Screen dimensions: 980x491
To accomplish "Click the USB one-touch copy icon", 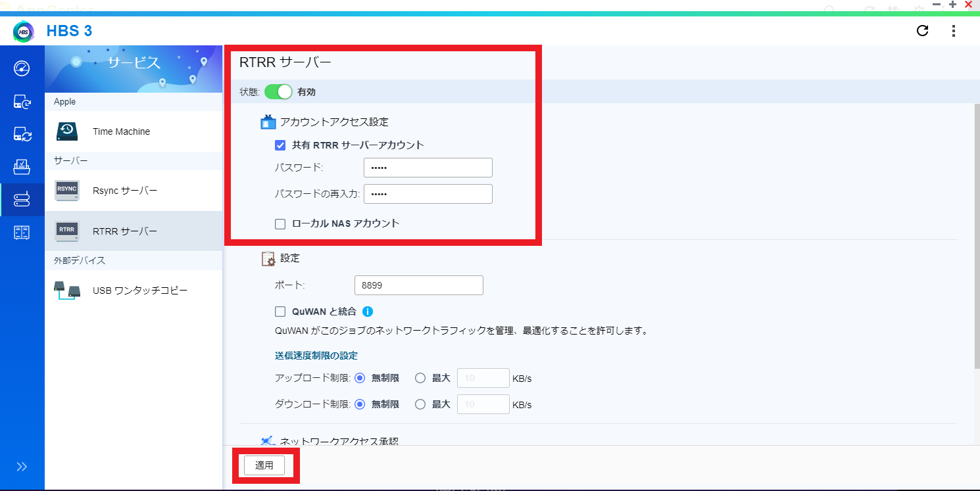I will click(67, 290).
